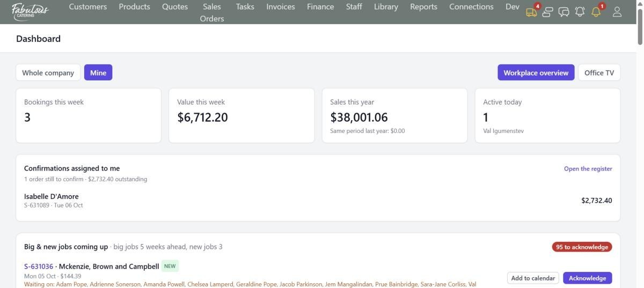Click the Fabulous Catering logo
Screen dimensions: 644x288
(30, 11)
